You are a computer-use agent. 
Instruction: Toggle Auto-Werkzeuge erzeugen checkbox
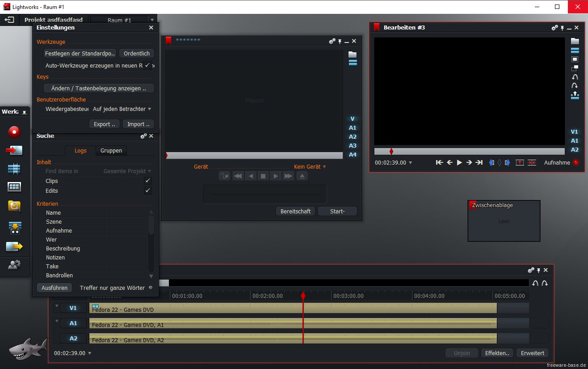(x=147, y=65)
